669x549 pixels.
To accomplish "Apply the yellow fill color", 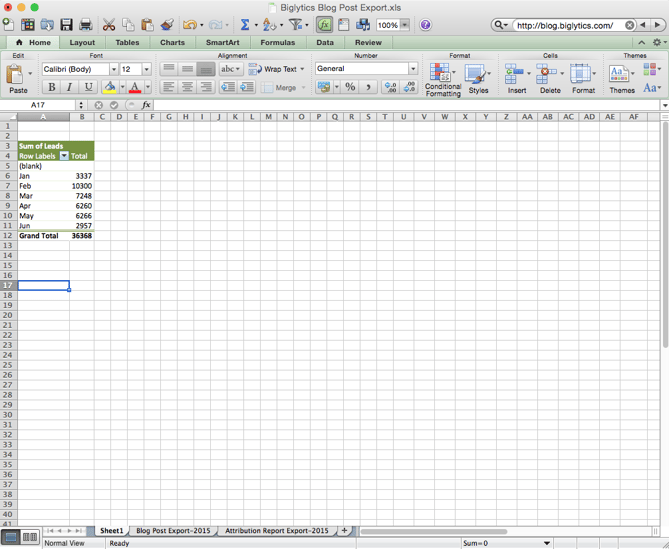I will [110, 87].
